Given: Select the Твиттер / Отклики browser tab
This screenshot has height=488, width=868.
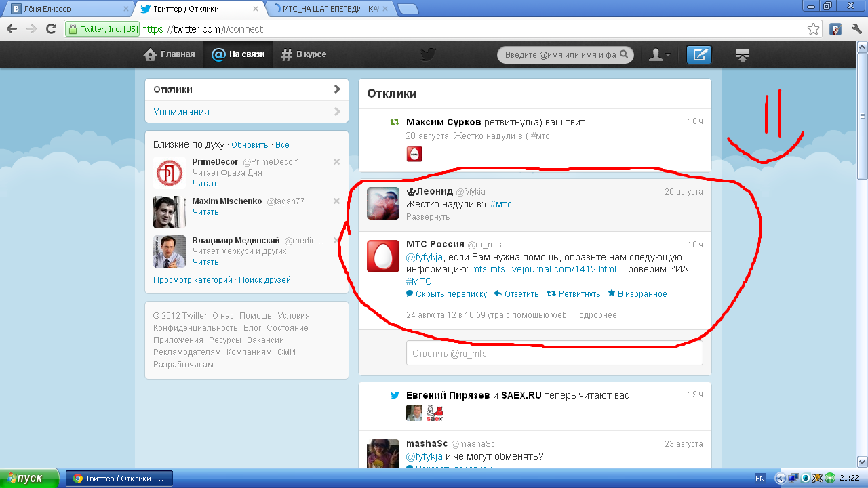Looking at the screenshot, I should [x=199, y=9].
